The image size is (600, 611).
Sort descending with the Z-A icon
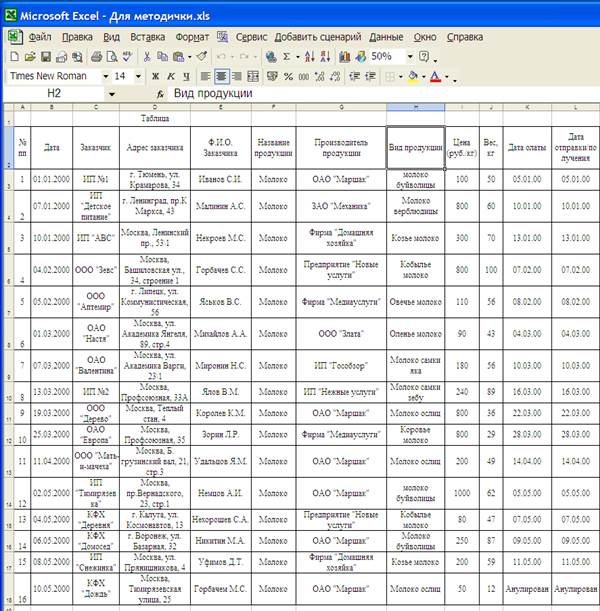click(325, 57)
